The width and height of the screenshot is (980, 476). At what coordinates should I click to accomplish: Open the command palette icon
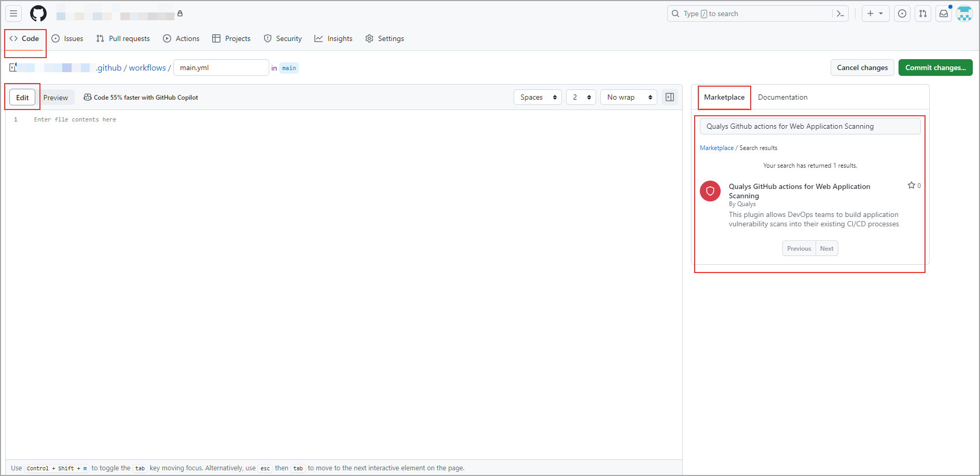[x=840, y=13]
